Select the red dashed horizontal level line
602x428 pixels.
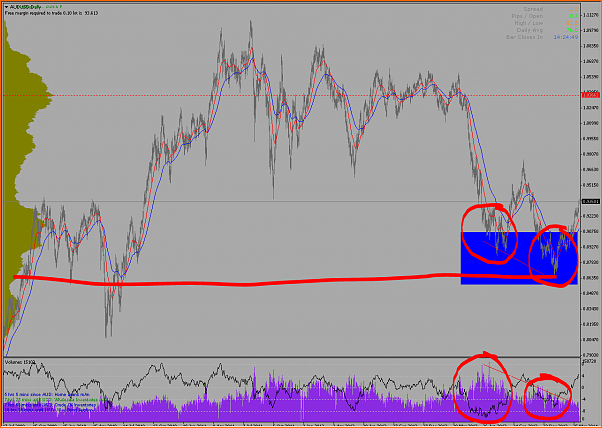point(292,96)
